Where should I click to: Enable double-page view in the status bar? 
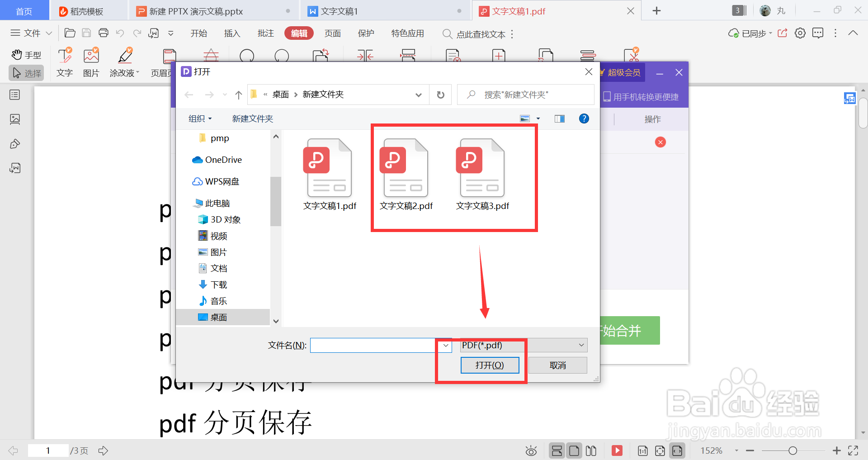tap(591, 450)
